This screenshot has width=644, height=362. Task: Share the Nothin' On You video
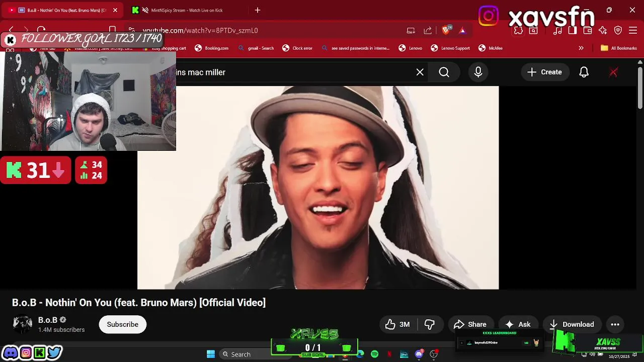pos(470,324)
